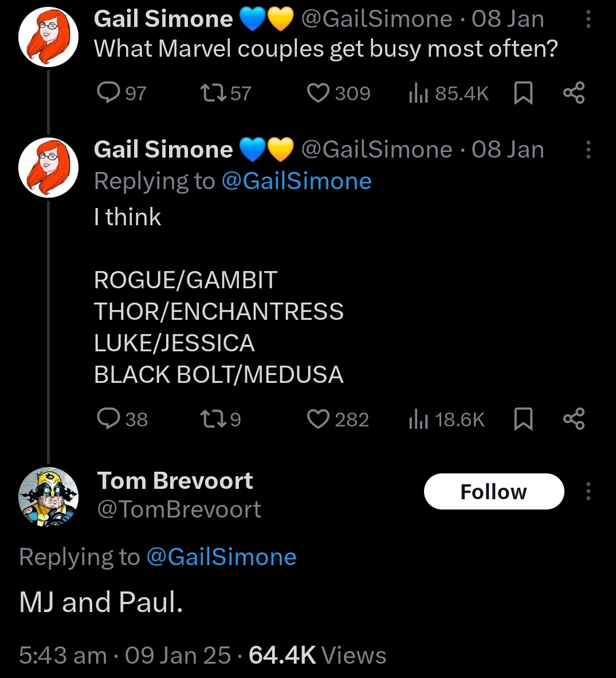Open more options on first tweet
This screenshot has width=616, height=678.
pos(588,20)
